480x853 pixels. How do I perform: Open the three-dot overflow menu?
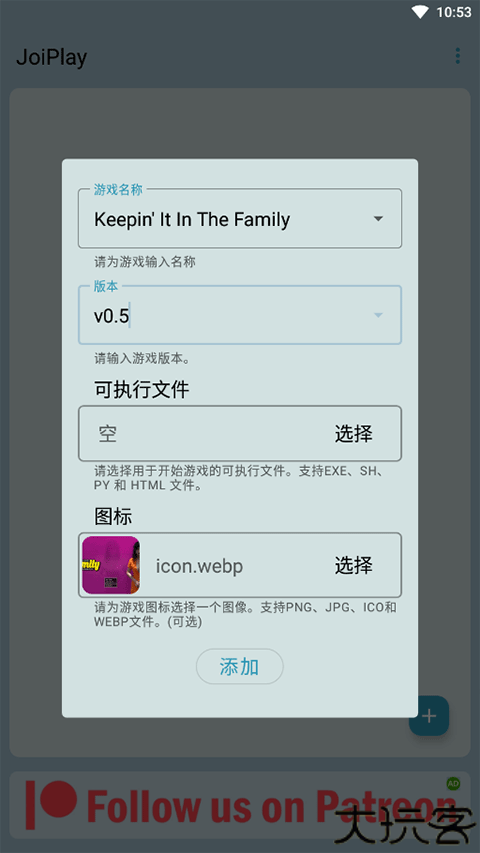coord(458,55)
